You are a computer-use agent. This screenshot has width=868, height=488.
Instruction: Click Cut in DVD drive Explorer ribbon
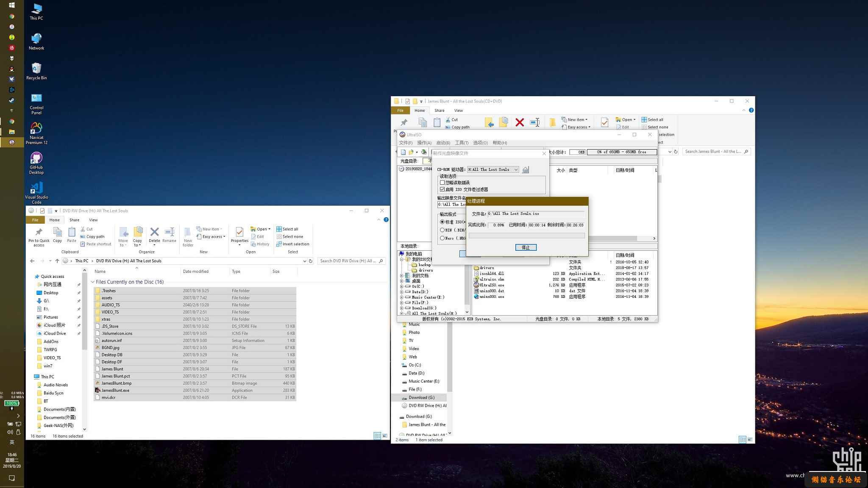[86, 229]
